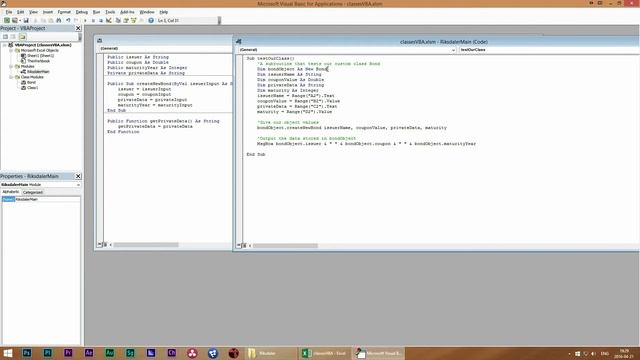Open the (General) dropdown in Bond class window
The height and width of the screenshot is (360, 640).
165,49
